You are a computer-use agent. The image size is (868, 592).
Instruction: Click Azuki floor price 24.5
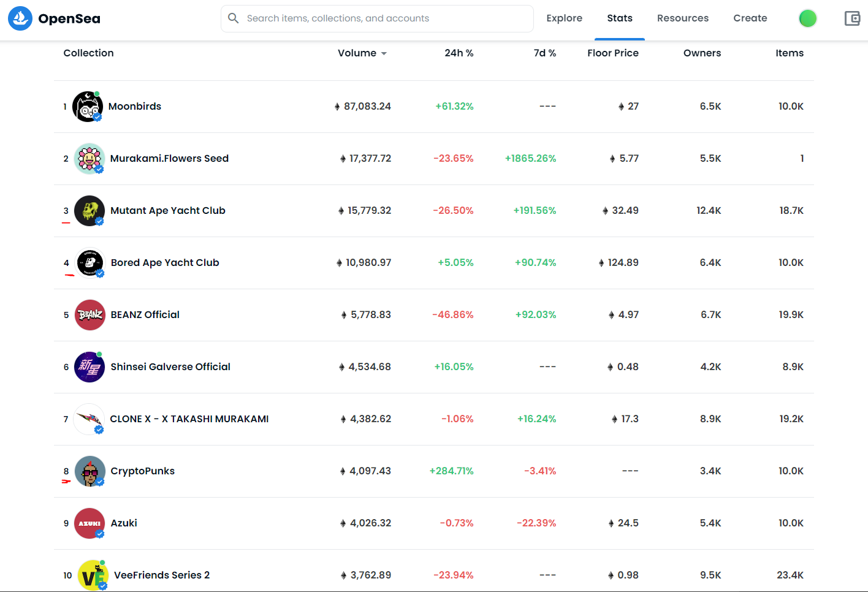coord(628,523)
